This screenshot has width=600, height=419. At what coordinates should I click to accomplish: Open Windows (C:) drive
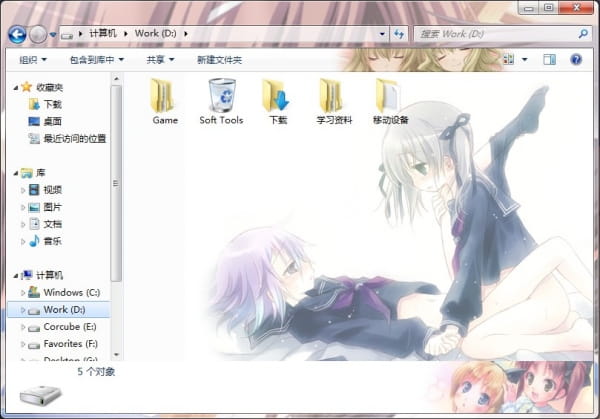(x=72, y=293)
